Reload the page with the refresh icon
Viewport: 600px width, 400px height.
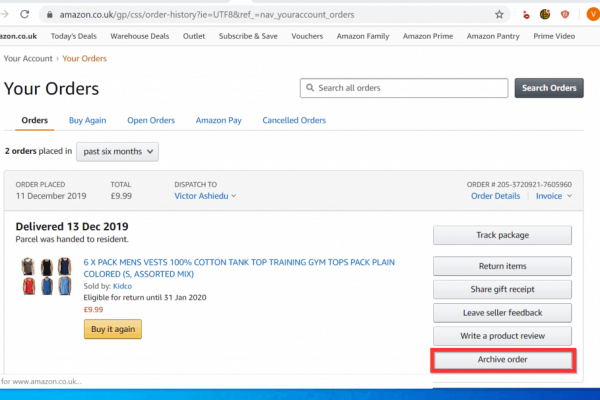[x=25, y=15]
